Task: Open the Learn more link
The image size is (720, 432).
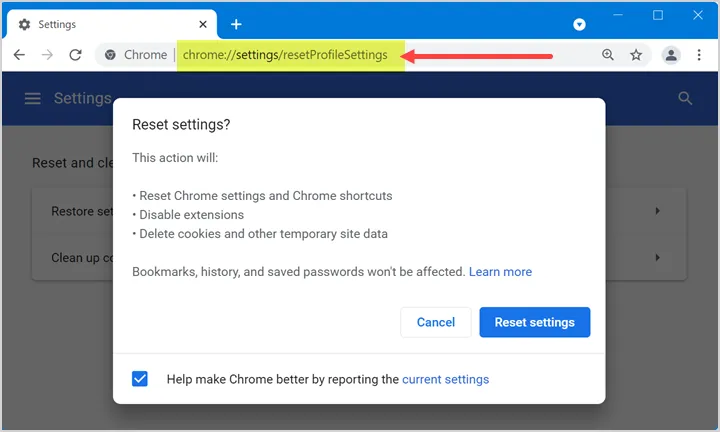Action: point(500,272)
